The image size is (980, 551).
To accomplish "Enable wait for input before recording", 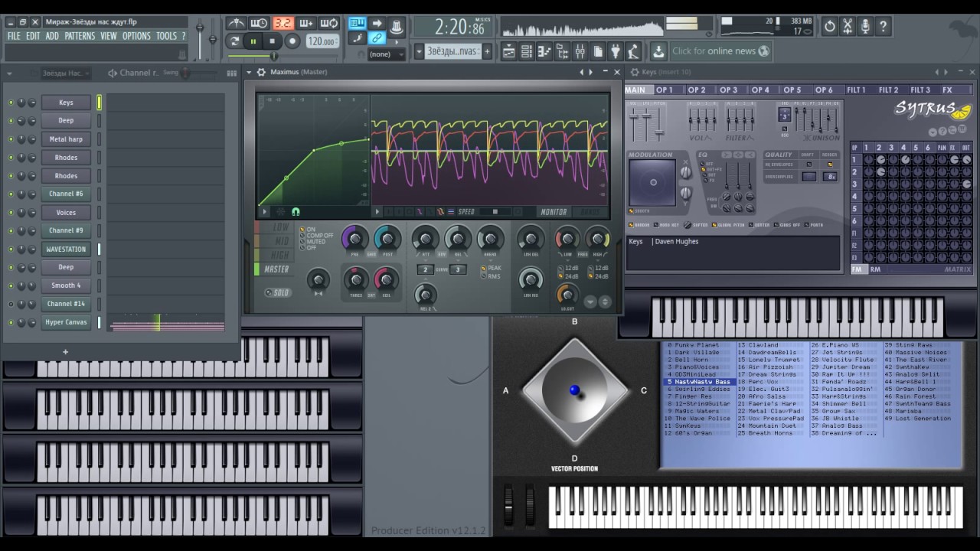I will pyautogui.click(x=260, y=24).
